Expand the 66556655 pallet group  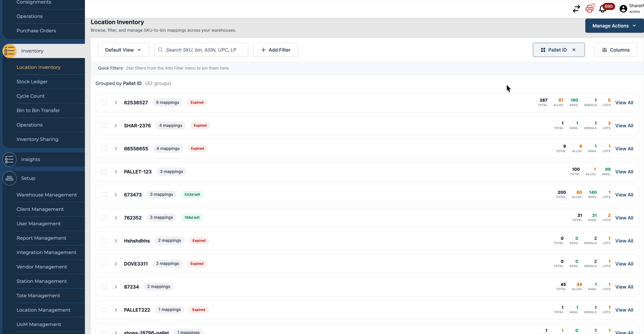point(116,149)
